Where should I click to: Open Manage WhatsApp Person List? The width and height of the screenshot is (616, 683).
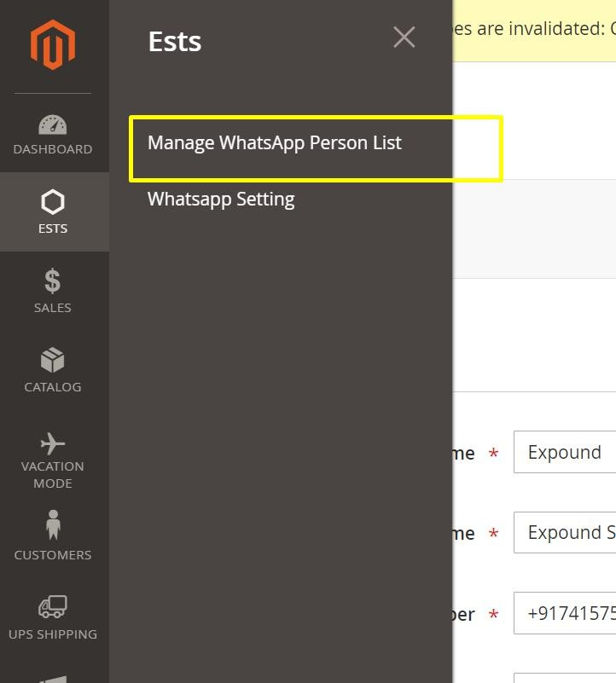[x=274, y=143]
